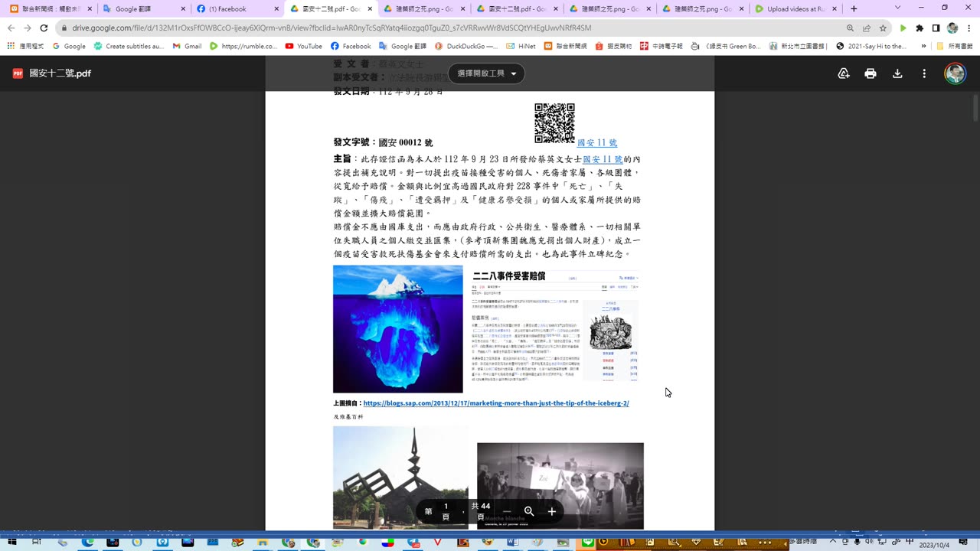Image resolution: width=980 pixels, height=551 pixels.
Task: Add shortcut to Google Drive icon
Action: click(x=844, y=73)
